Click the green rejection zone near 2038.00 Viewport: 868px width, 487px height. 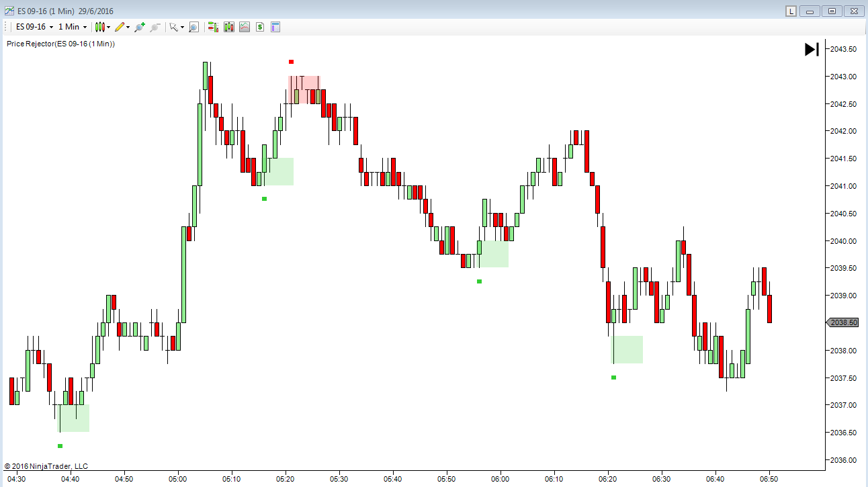pyautogui.click(x=627, y=349)
